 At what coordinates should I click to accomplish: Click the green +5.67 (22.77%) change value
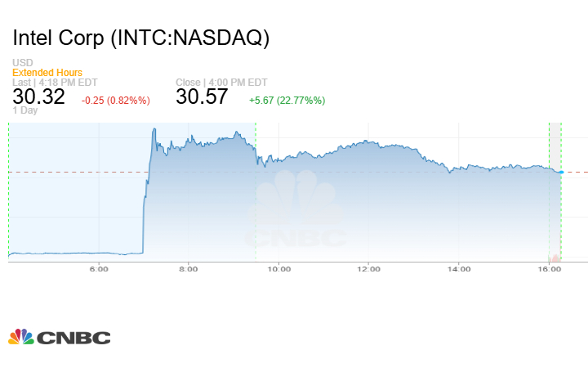click(x=287, y=100)
